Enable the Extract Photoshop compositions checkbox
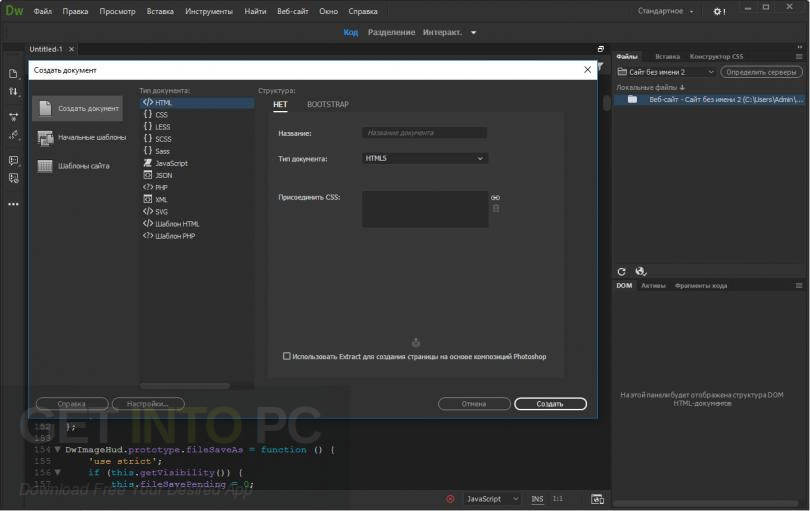Image resolution: width=810 pixels, height=511 pixels. coord(287,356)
